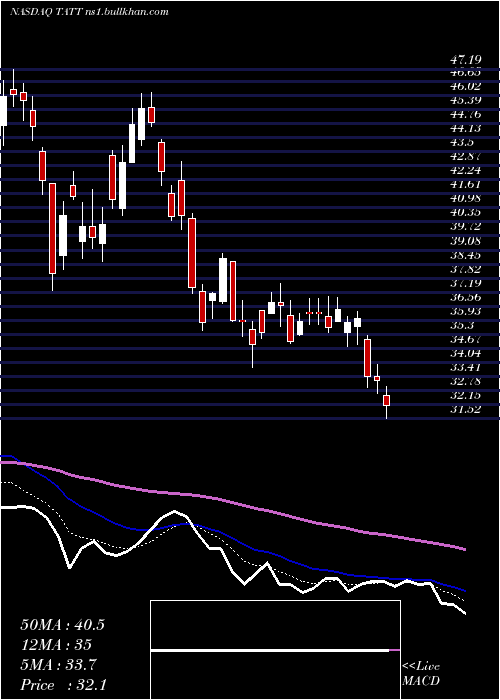The image size is (500, 700).
Task: Click the most recent red candlestick near 32.15
Action: click(x=387, y=400)
